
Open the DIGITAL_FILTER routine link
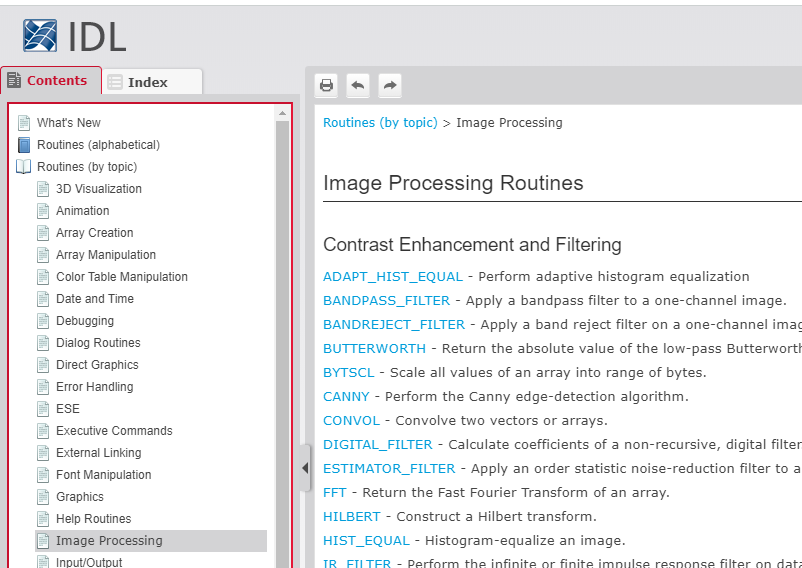pyautogui.click(x=378, y=445)
